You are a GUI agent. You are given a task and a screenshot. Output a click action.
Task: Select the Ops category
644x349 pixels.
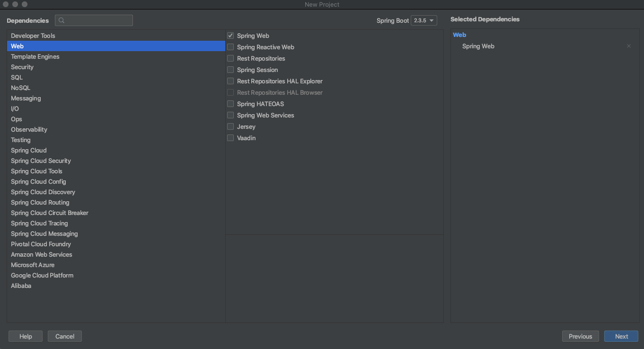click(116, 119)
